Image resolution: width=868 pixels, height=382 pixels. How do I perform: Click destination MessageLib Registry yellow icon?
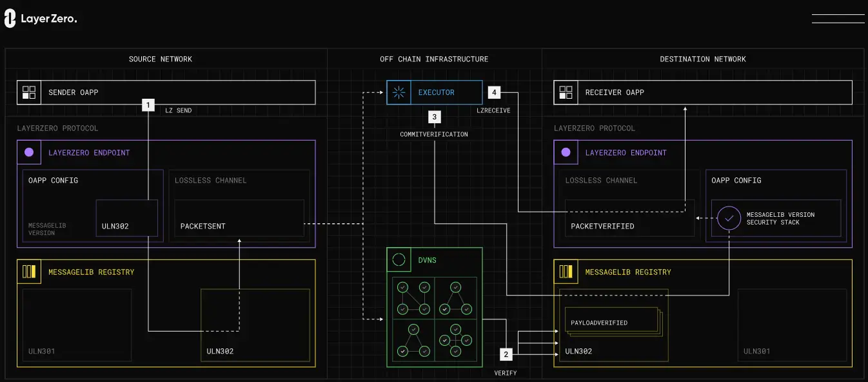click(566, 272)
